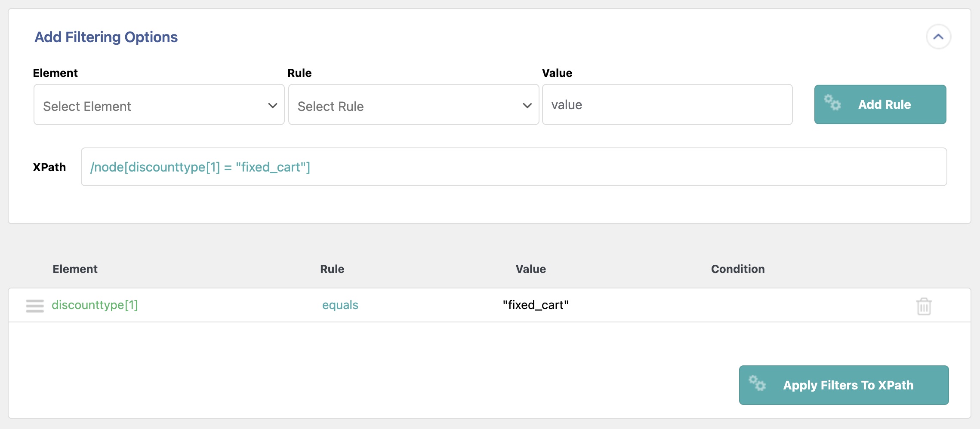Click the Rule column header in rules table
The width and height of the screenshot is (980, 429).
coord(332,269)
